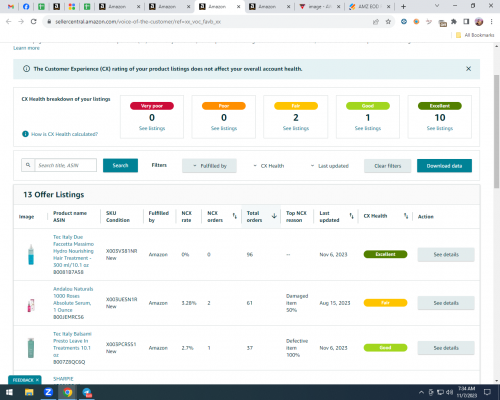Sort by Last updated column arrows

351,216
